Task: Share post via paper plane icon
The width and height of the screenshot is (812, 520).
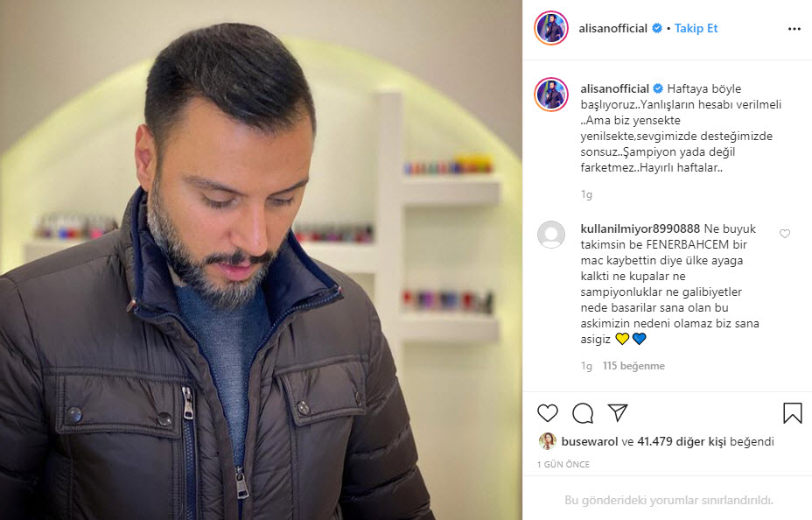Action: coord(618,412)
